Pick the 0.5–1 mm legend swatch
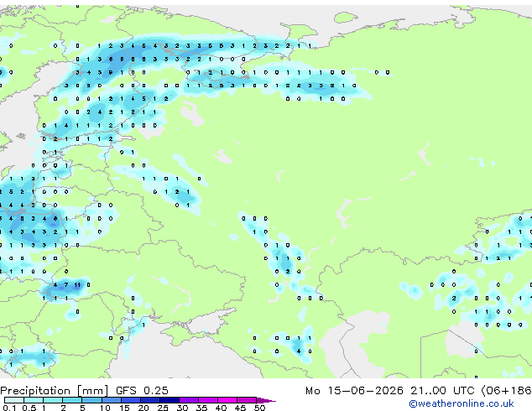 (34, 400)
